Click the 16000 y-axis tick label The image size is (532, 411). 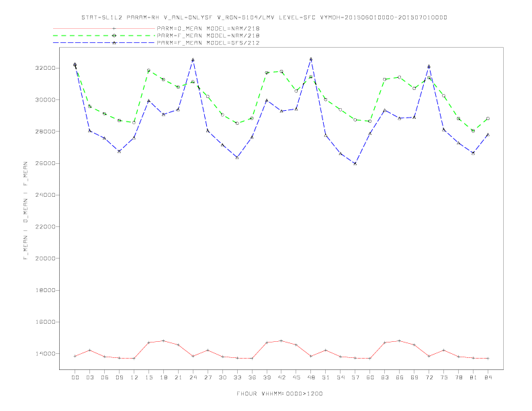pos(45,322)
